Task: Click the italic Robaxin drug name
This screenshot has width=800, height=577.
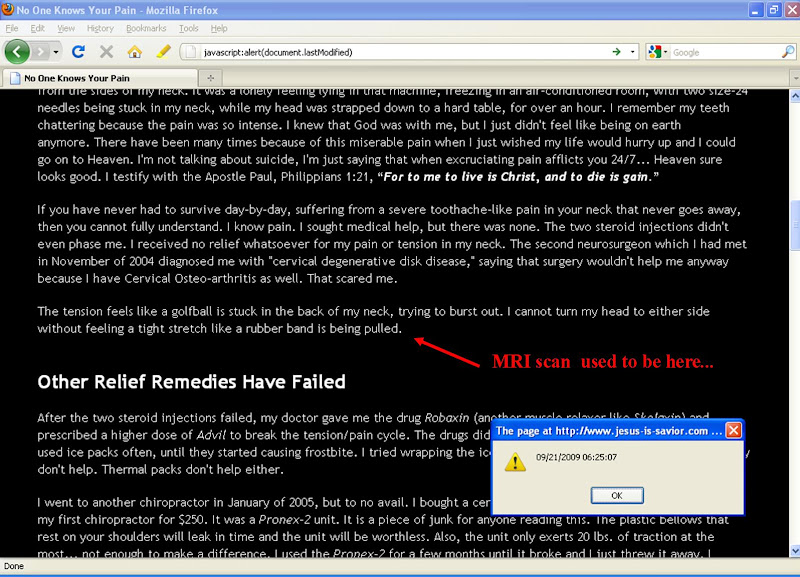Action: (x=446, y=418)
